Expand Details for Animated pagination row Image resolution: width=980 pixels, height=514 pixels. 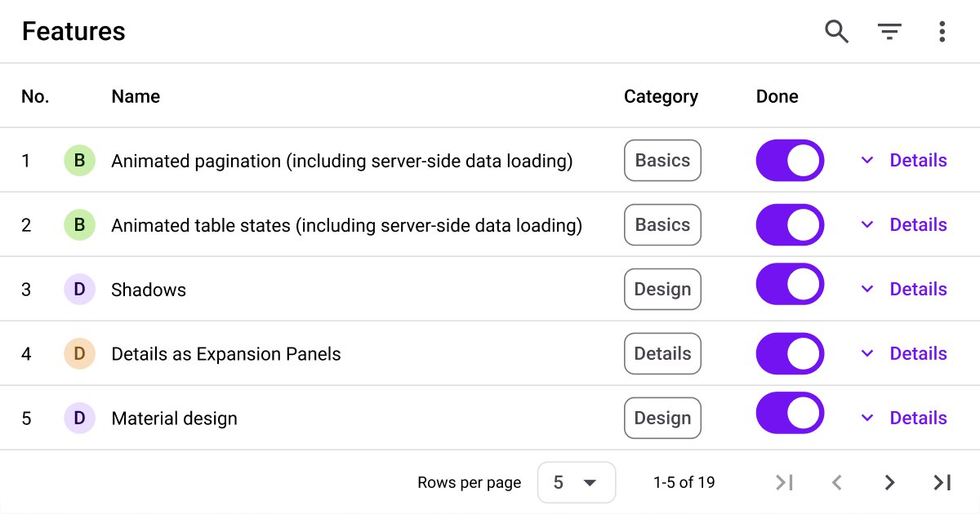[x=904, y=161]
